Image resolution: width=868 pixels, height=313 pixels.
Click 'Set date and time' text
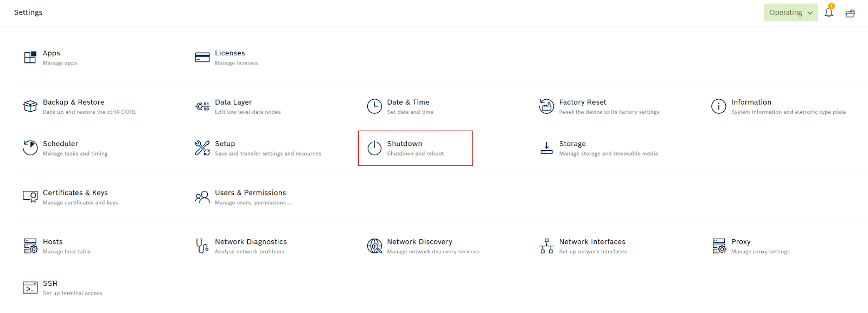(410, 112)
